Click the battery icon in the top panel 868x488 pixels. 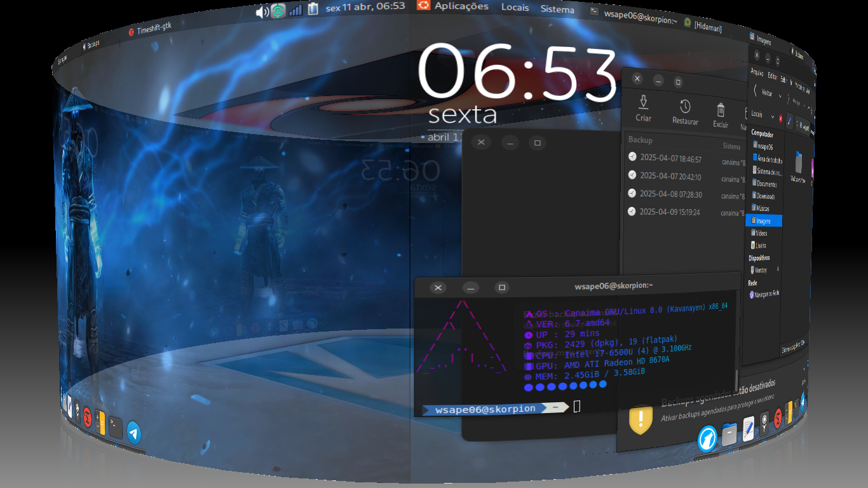(x=313, y=9)
